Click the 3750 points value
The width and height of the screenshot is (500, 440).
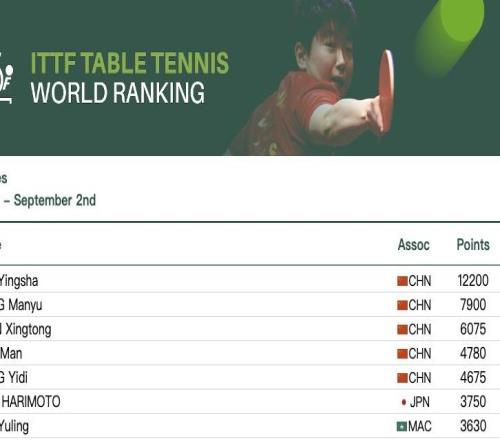[473, 402]
